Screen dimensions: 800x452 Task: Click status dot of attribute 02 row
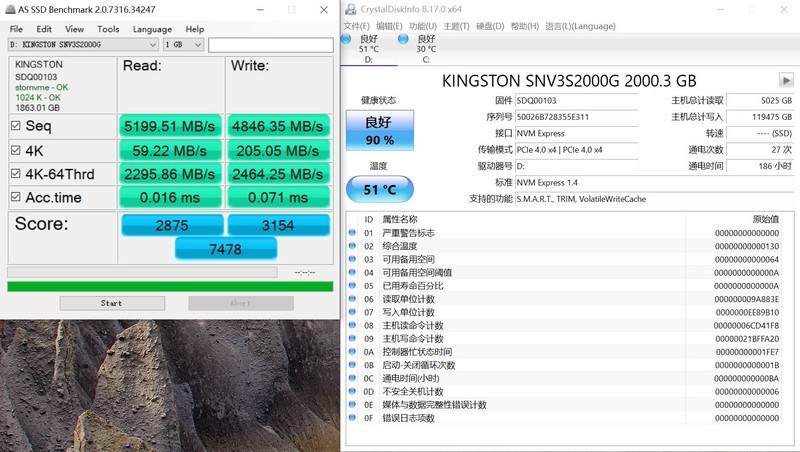click(x=352, y=246)
